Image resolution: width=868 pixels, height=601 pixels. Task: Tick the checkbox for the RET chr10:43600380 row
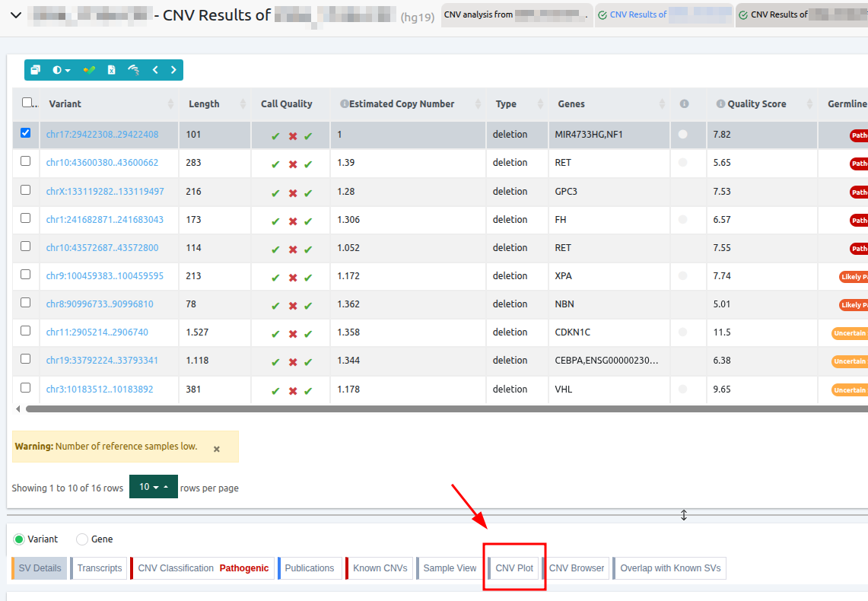[26, 161]
